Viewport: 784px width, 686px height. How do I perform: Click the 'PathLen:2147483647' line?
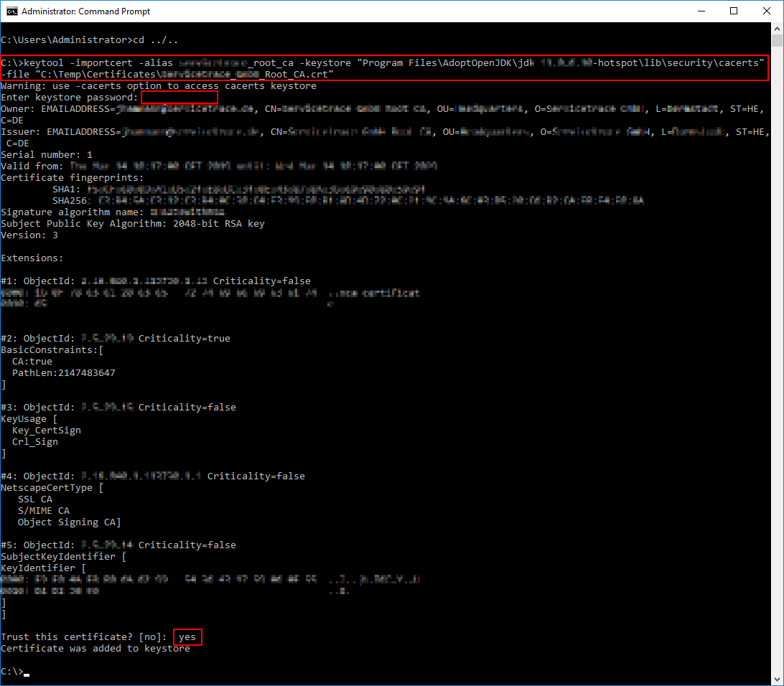click(63, 373)
